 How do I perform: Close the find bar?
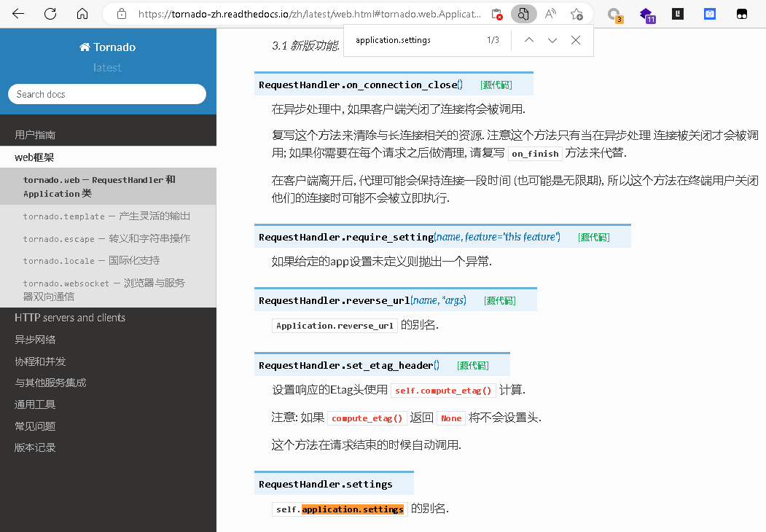coord(576,40)
